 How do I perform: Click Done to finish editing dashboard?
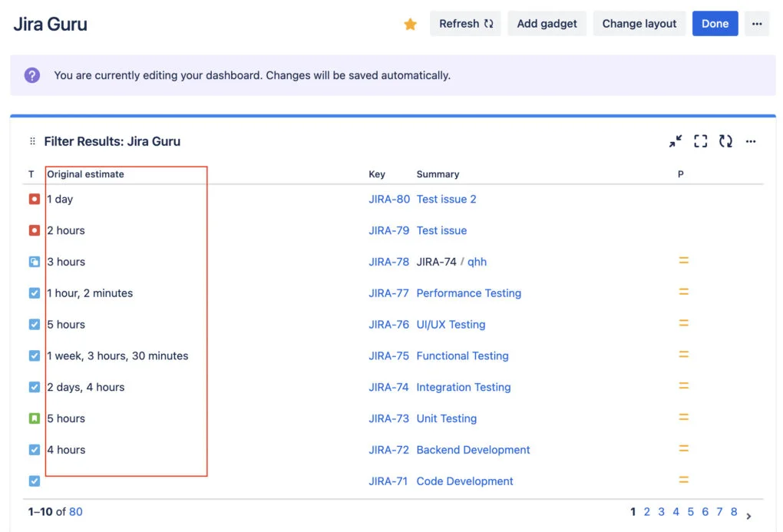coord(715,24)
